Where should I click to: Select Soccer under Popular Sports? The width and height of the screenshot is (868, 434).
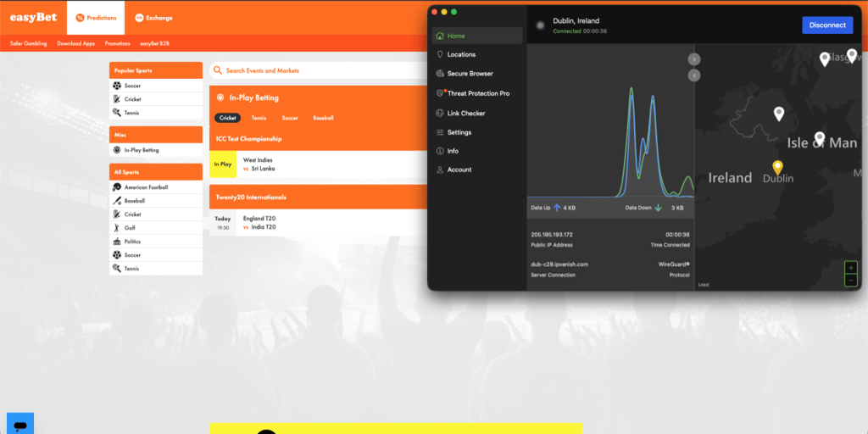coord(156,86)
